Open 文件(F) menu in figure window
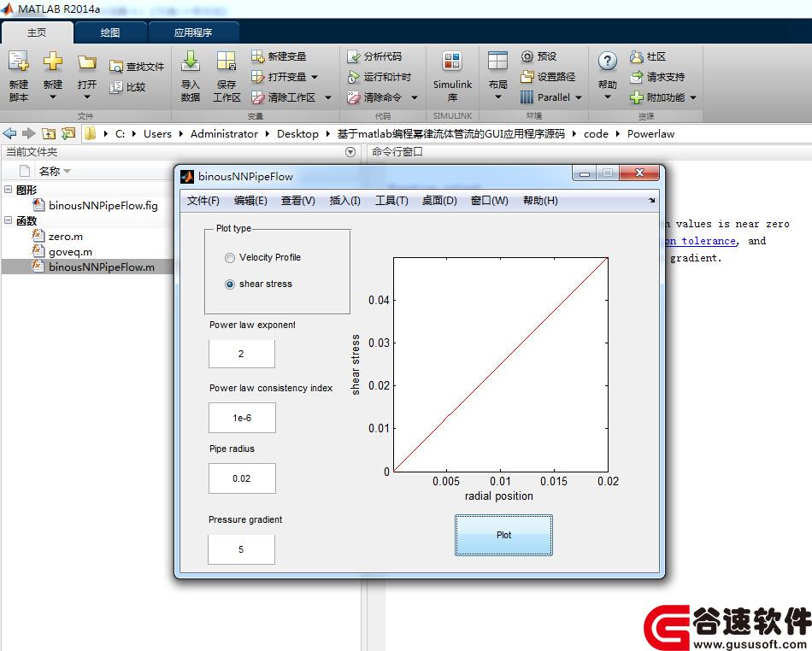 pyautogui.click(x=203, y=201)
